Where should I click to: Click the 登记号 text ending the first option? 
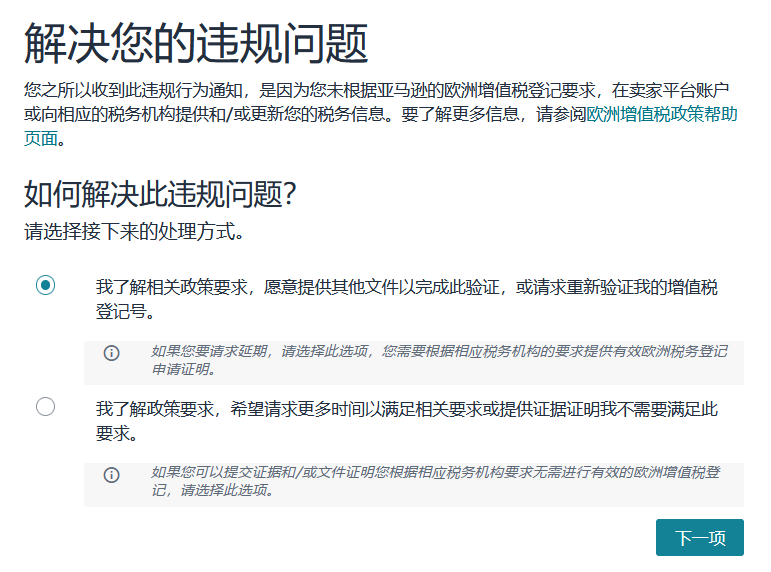[x=124, y=311]
